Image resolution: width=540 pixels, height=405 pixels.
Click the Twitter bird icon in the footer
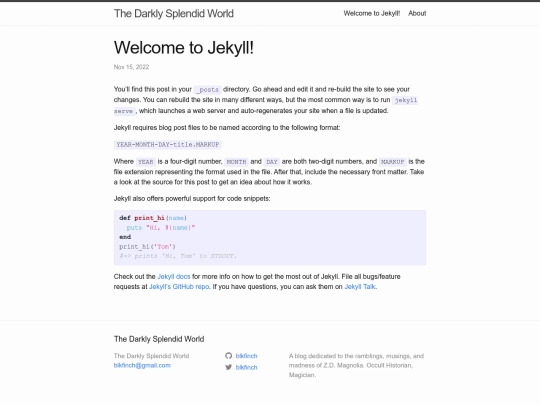pos(229,367)
